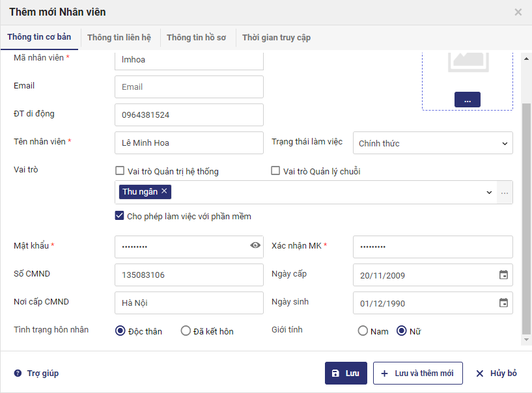The width and height of the screenshot is (532, 393).
Task: Toggle password visibility eye icon
Action: click(x=255, y=245)
